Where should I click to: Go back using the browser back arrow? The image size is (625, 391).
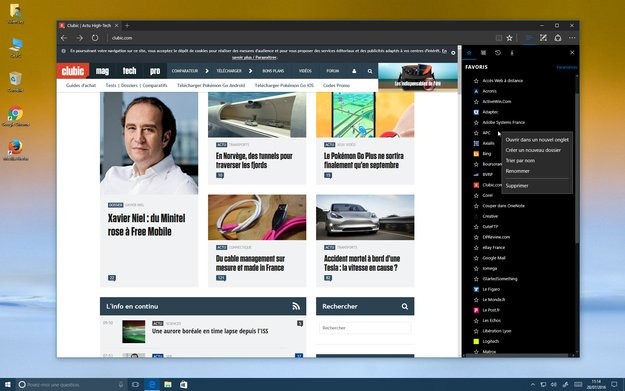pyautogui.click(x=64, y=38)
